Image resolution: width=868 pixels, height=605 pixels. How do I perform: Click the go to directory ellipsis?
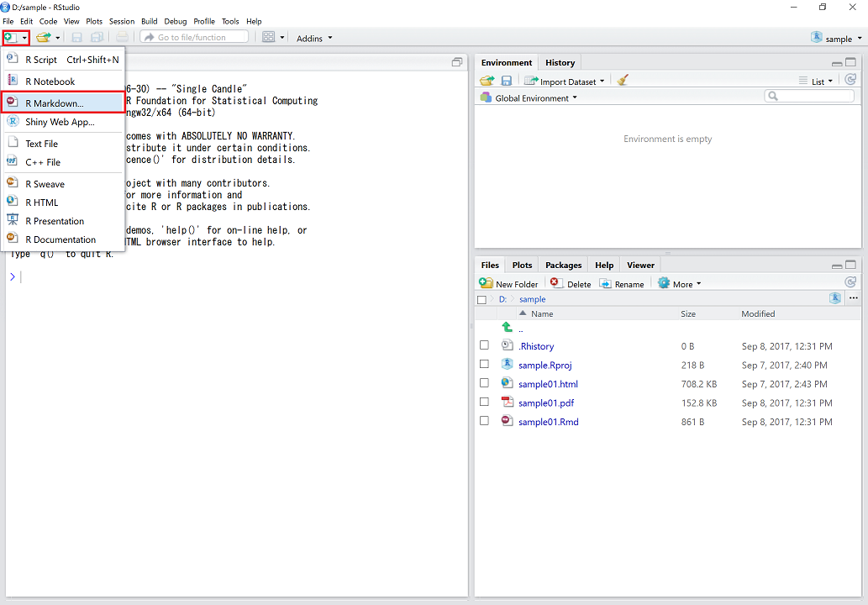point(854,297)
